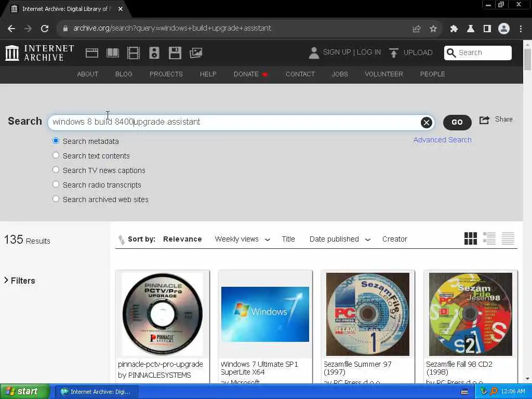Image resolution: width=532 pixels, height=399 pixels.
Task: Select Internet Archive taskbar window button
Action: [x=96, y=392]
